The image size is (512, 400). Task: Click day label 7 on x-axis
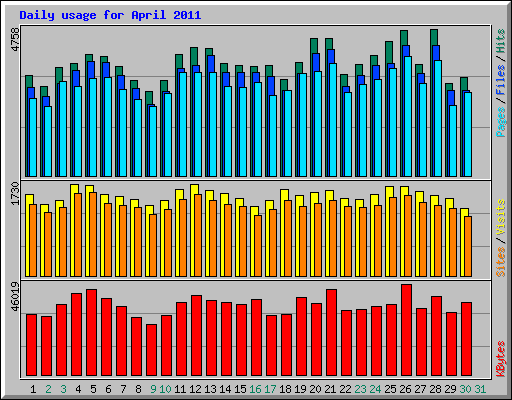[x=123, y=389]
